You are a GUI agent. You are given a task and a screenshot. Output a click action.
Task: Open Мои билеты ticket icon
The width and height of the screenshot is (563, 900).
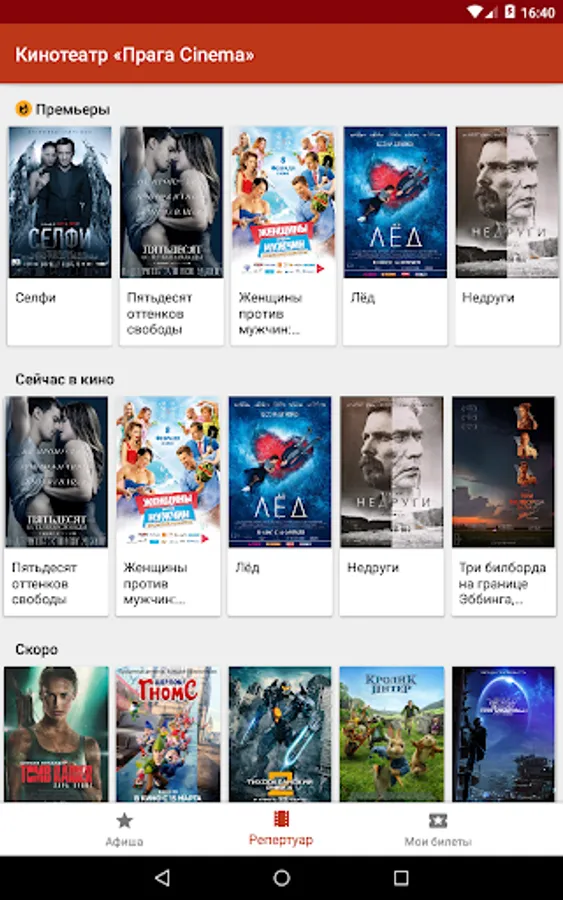438,821
